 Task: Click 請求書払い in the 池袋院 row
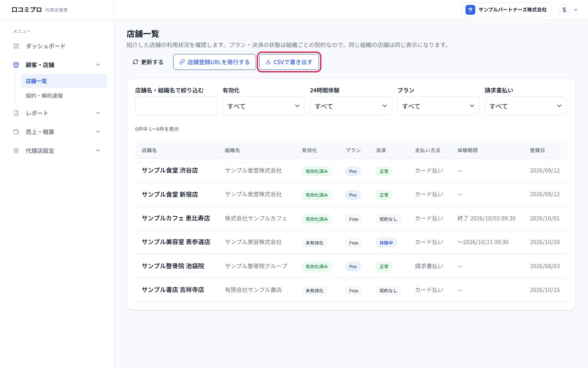pos(429,266)
